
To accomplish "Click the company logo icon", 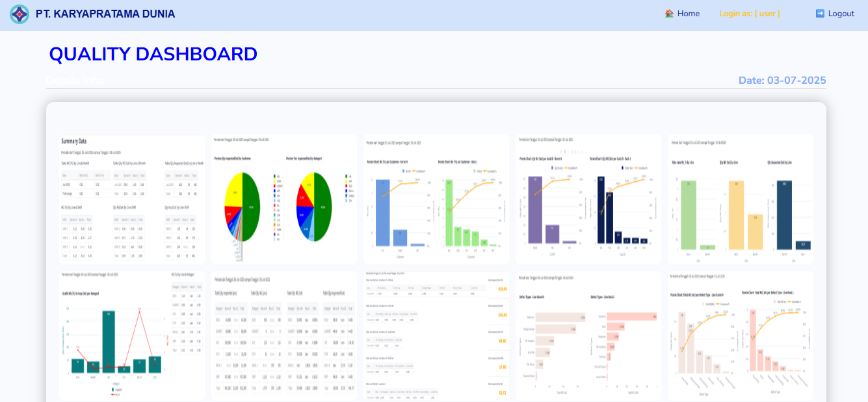I will (x=20, y=14).
